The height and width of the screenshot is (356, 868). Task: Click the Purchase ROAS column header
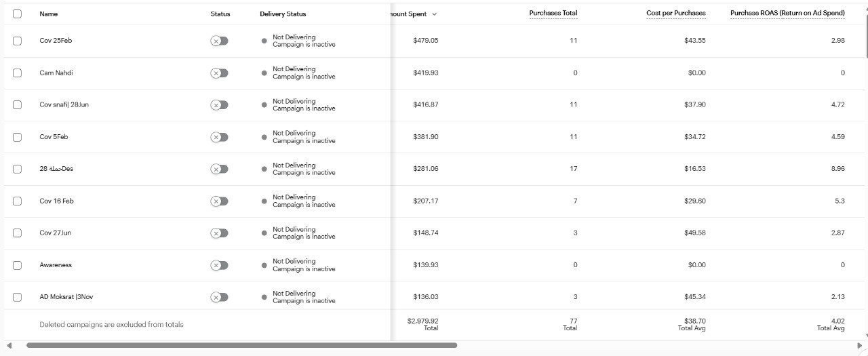(x=787, y=14)
